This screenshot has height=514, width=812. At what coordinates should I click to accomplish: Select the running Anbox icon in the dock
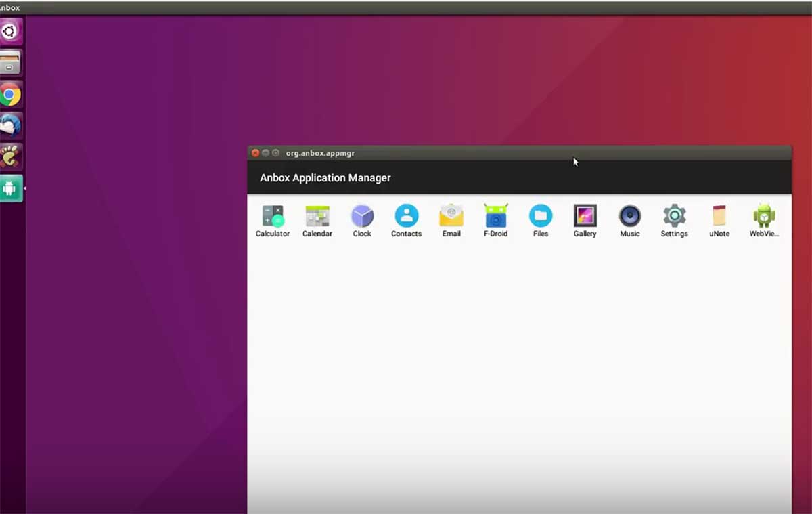(x=9, y=188)
